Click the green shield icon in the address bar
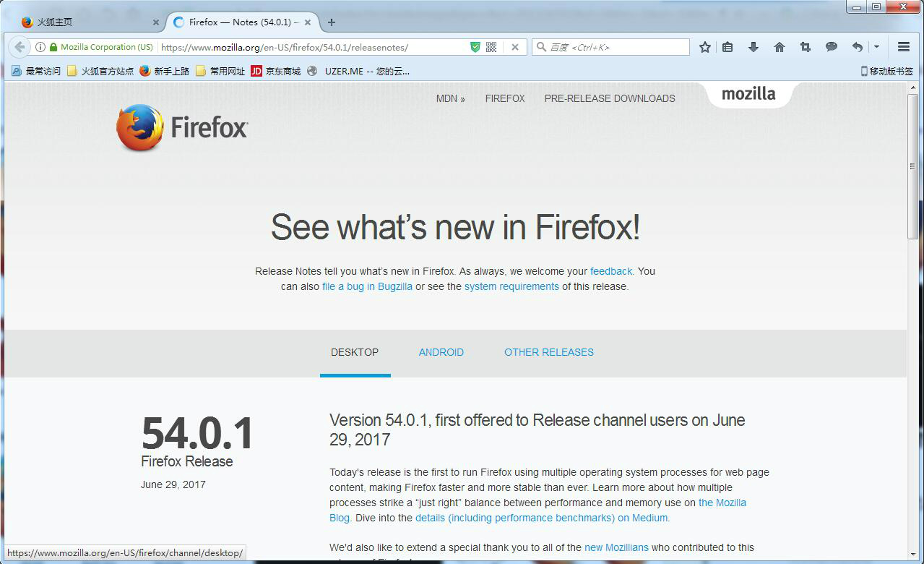Viewport: 924px width, 564px height. (x=475, y=47)
